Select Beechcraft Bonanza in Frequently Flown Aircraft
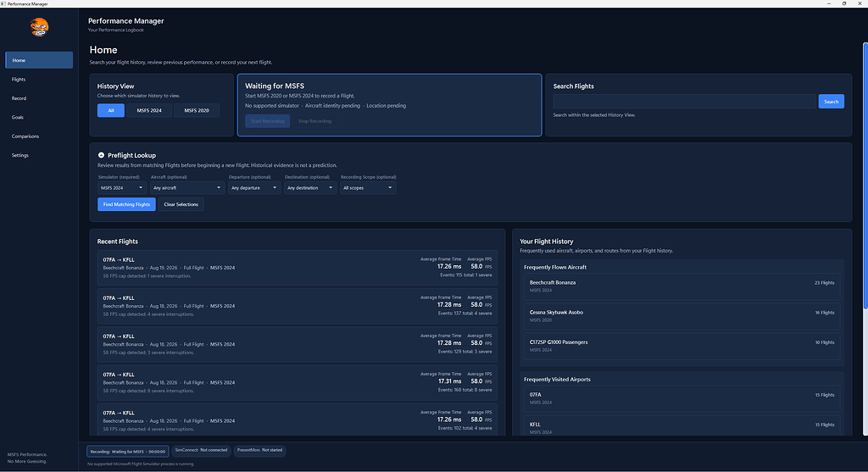The image size is (868, 472). [x=682, y=286]
